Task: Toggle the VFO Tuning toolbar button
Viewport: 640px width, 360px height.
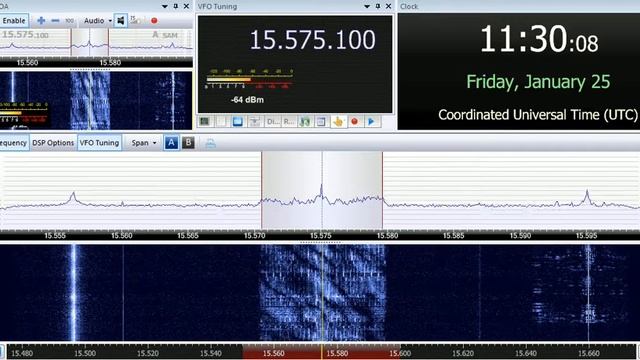Action: pos(99,143)
